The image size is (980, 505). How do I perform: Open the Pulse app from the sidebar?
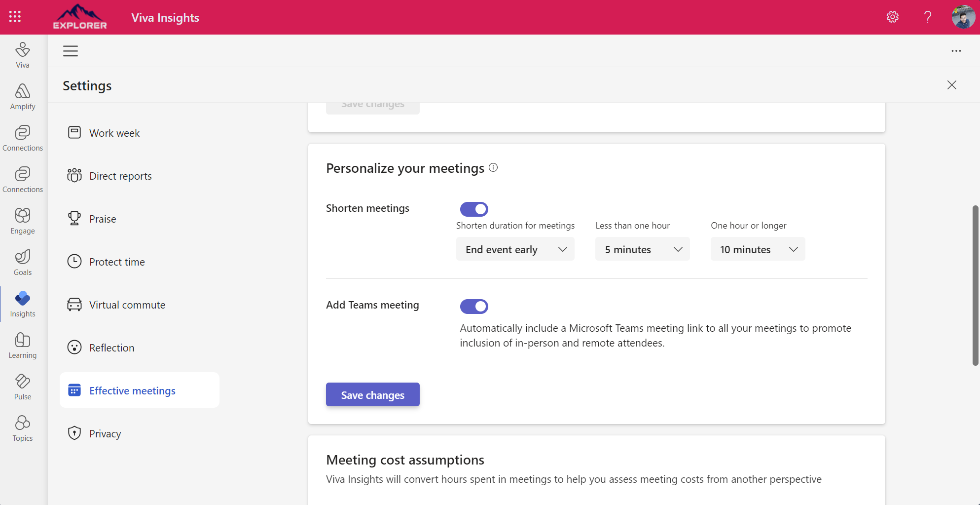pyautogui.click(x=22, y=387)
